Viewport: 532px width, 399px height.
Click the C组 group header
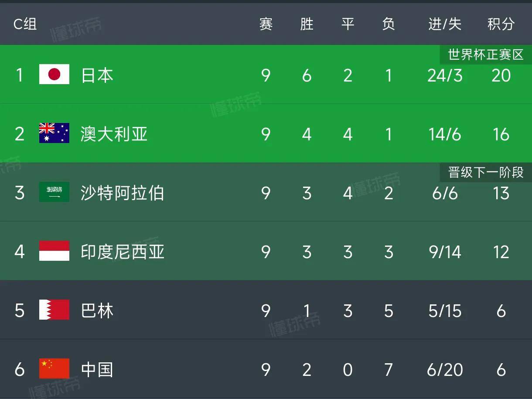pyautogui.click(x=25, y=24)
